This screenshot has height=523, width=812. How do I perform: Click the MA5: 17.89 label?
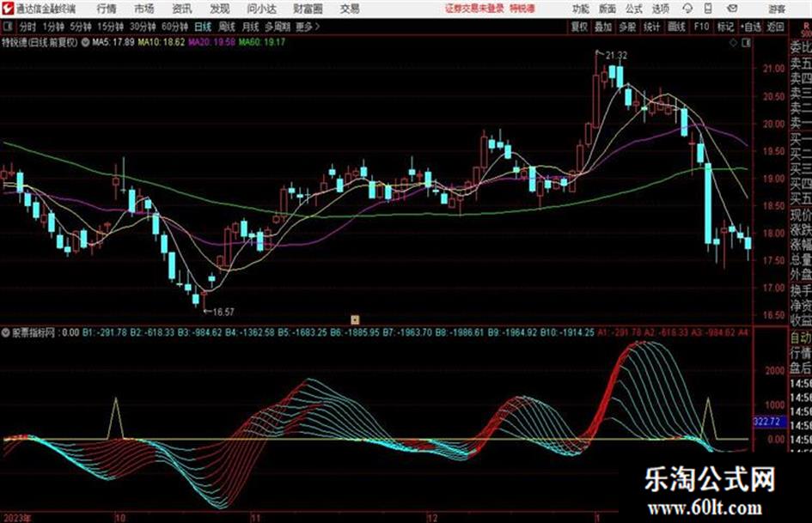point(113,42)
